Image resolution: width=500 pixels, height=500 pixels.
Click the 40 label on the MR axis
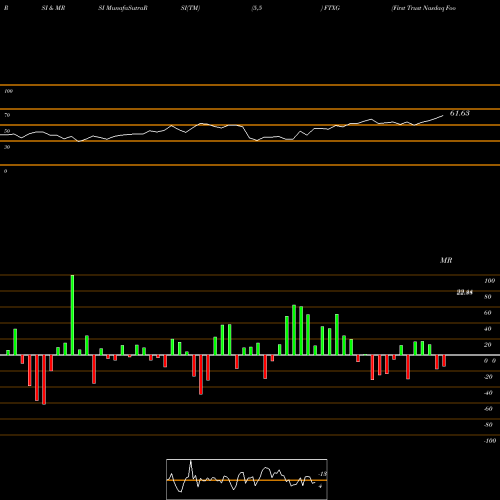488,329
